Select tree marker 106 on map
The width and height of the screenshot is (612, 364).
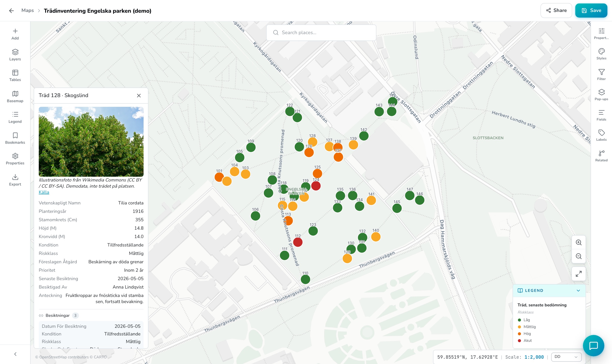255,216
